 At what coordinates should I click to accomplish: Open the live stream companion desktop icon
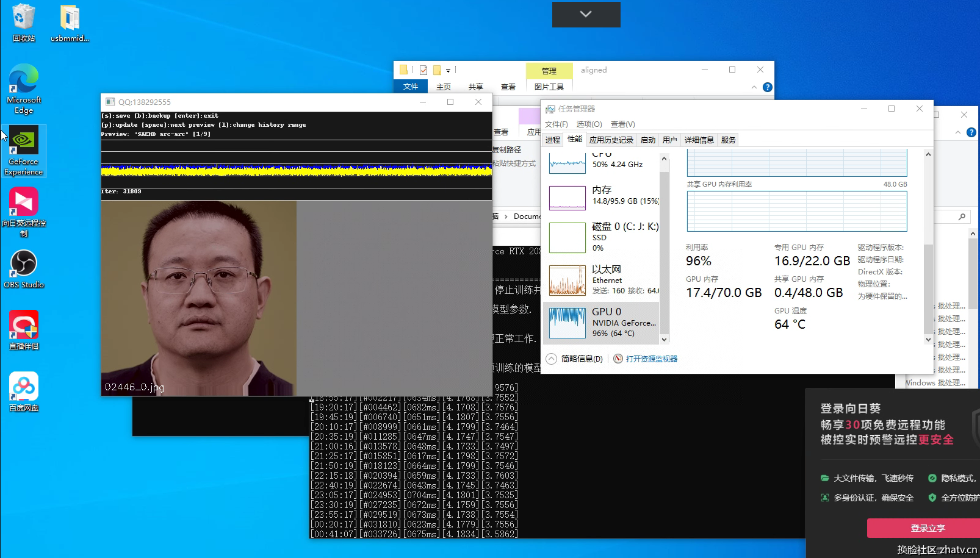tap(24, 330)
